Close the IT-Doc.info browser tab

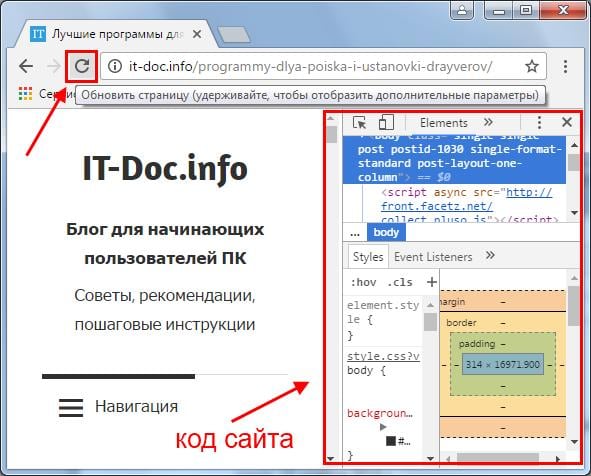pos(197,34)
